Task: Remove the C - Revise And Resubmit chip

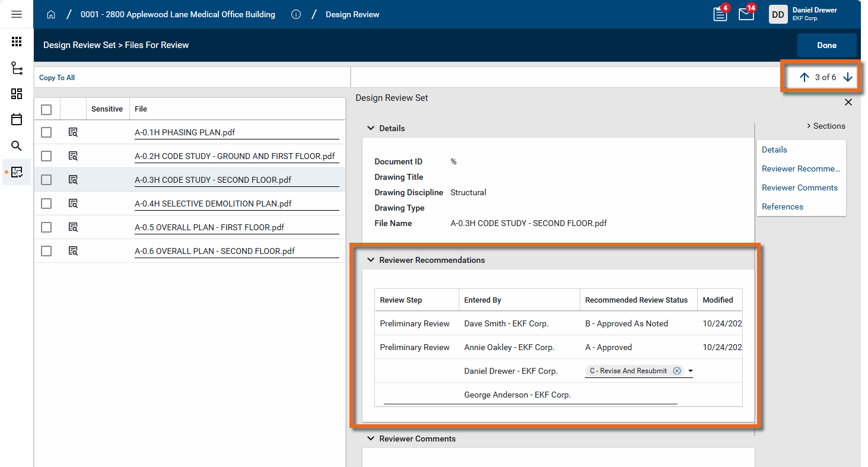Action: point(677,371)
